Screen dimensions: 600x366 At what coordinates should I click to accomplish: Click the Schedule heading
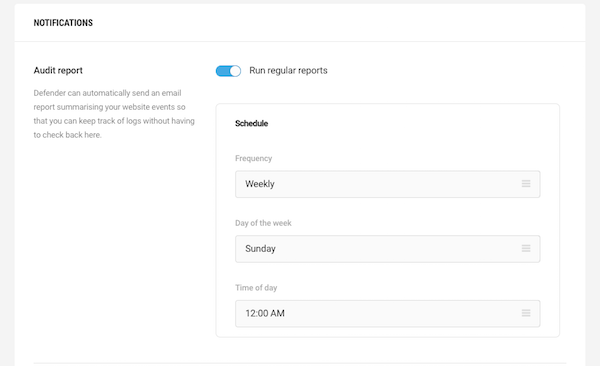click(251, 123)
